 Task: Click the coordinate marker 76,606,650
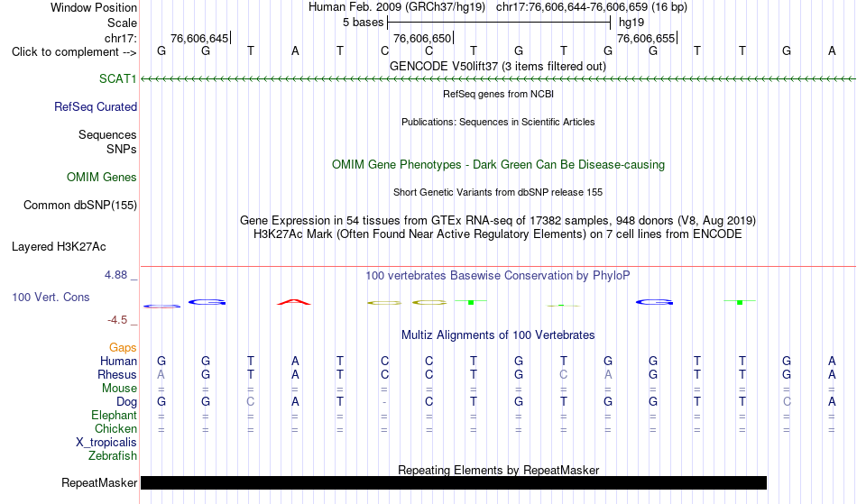pyautogui.click(x=422, y=38)
